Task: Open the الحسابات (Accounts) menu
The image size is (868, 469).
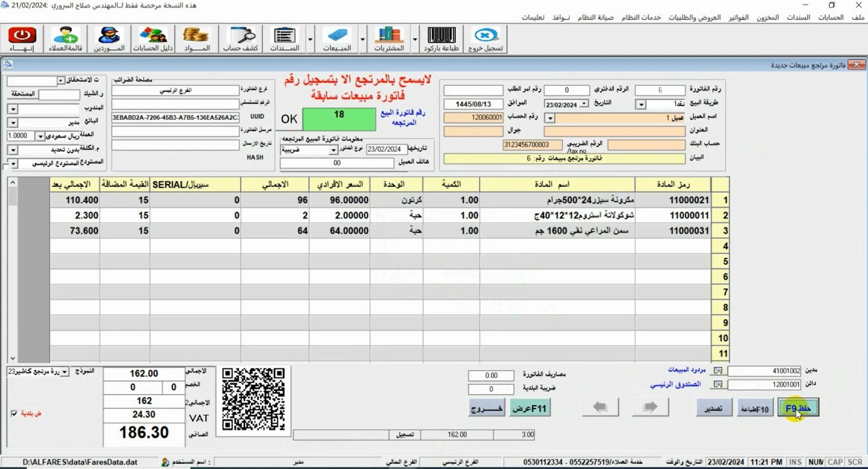Action: tap(831, 17)
